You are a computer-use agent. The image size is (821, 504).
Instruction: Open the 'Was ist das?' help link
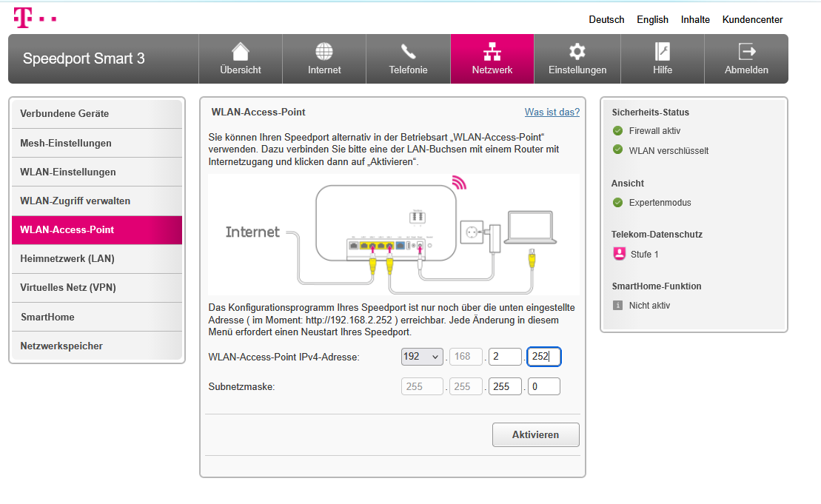[x=552, y=112]
